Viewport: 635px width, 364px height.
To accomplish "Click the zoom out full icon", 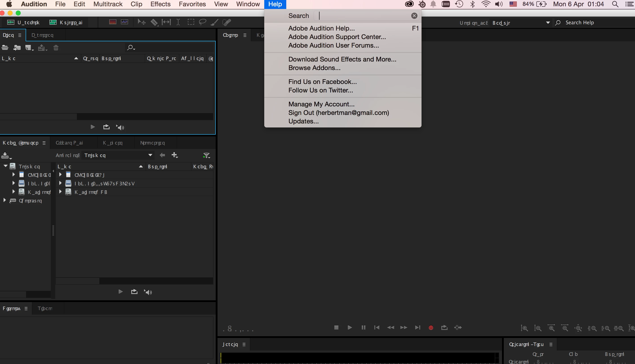I will (578, 328).
